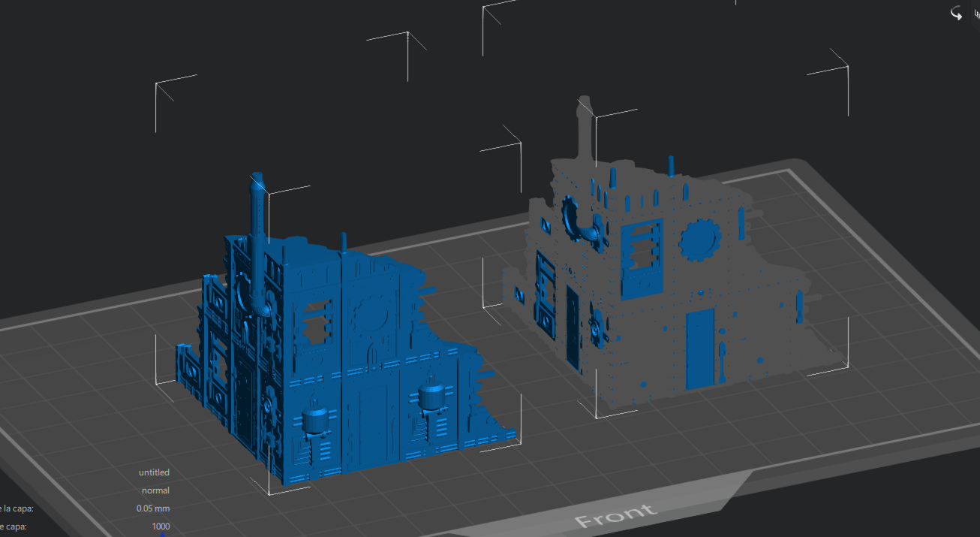Click the Front label on the build plate
980x537 pixels.
coord(614,516)
